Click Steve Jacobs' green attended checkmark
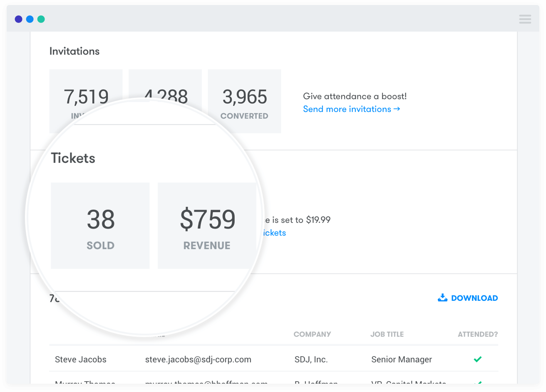This screenshot has height=392, width=546. [478, 359]
